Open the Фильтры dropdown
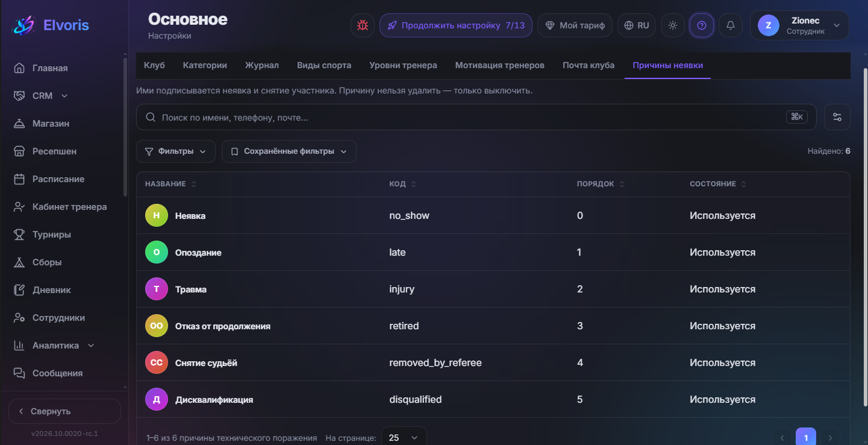 click(x=176, y=151)
